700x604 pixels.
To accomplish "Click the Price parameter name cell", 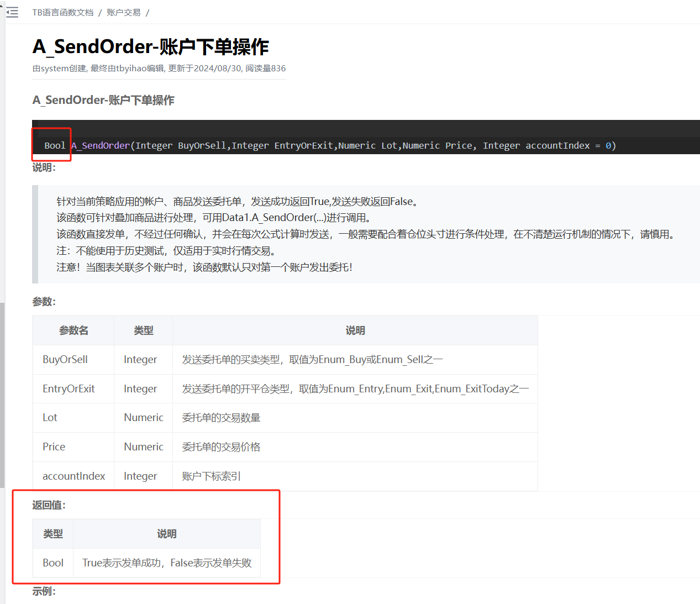I will (54, 447).
